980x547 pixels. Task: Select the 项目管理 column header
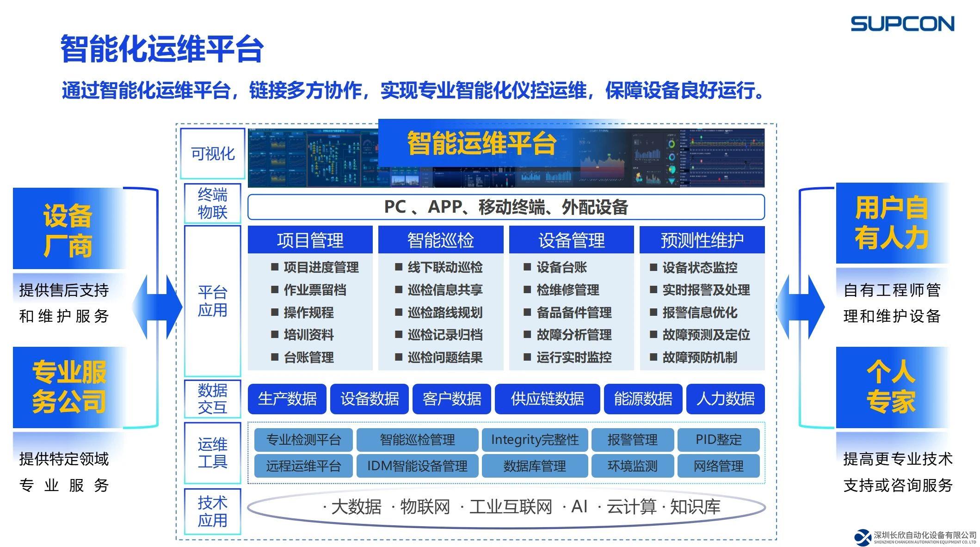click(x=310, y=240)
